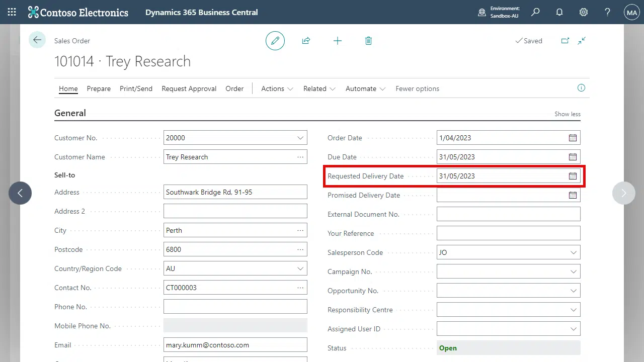Click the environment globe icon
The width and height of the screenshot is (644, 362).
(x=482, y=12)
